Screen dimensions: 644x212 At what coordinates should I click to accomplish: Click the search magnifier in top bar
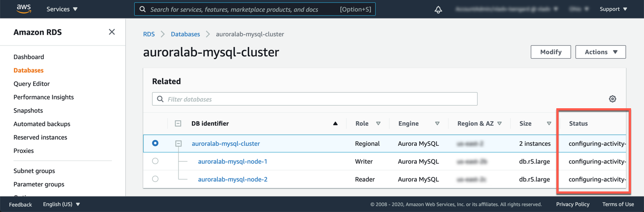(143, 9)
